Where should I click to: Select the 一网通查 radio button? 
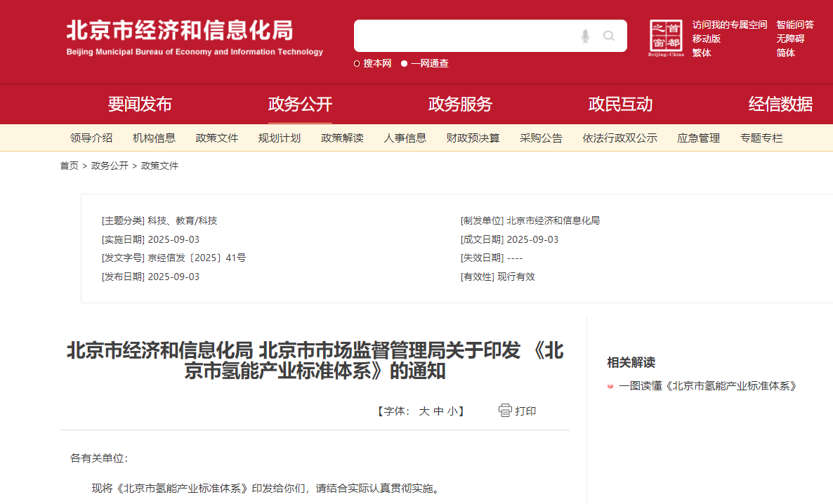(405, 64)
